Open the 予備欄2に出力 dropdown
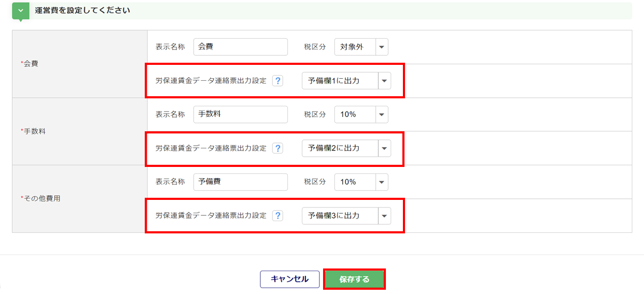This screenshot has width=644, height=294. pyautogui.click(x=346, y=148)
